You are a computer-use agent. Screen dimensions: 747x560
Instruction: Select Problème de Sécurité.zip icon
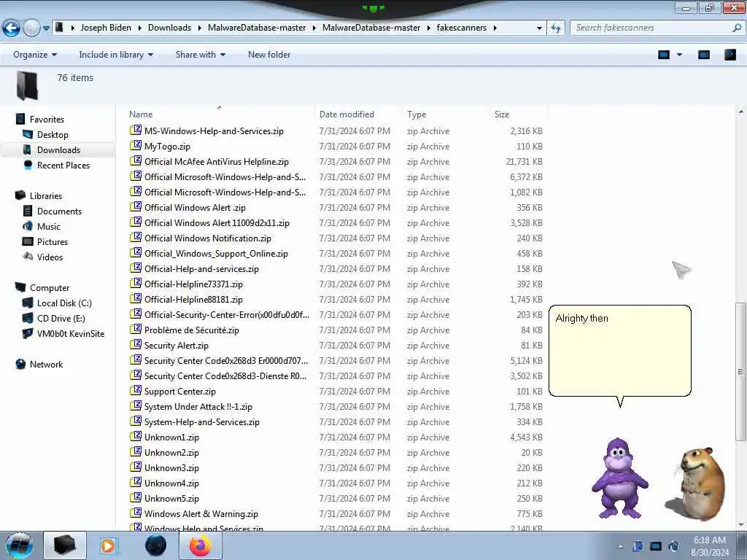[136, 329]
